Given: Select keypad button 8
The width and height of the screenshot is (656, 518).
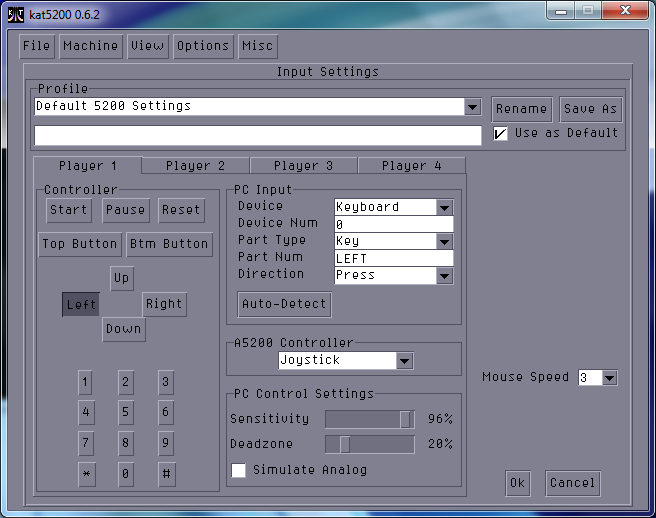Looking at the screenshot, I should coord(126,443).
